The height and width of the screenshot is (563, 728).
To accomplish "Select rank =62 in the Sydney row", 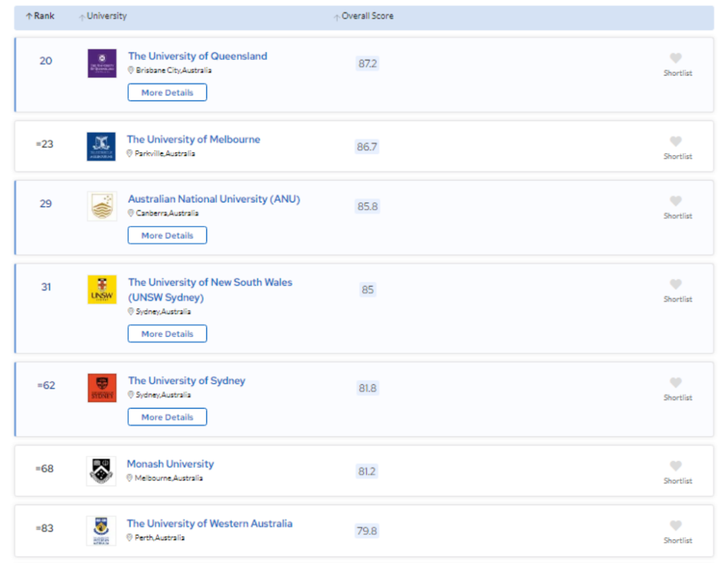I will pos(46,385).
